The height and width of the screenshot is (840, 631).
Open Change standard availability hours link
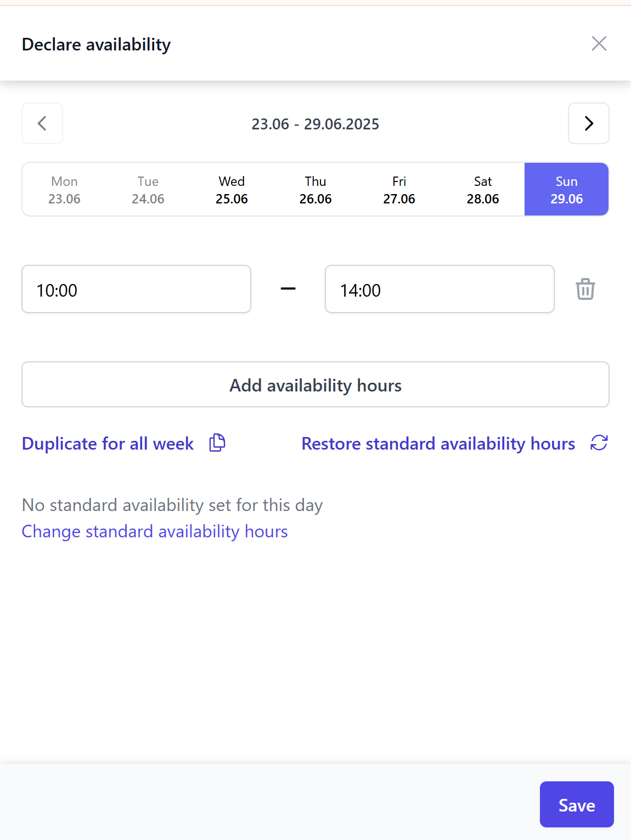pyautogui.click(x=155, y=531)
